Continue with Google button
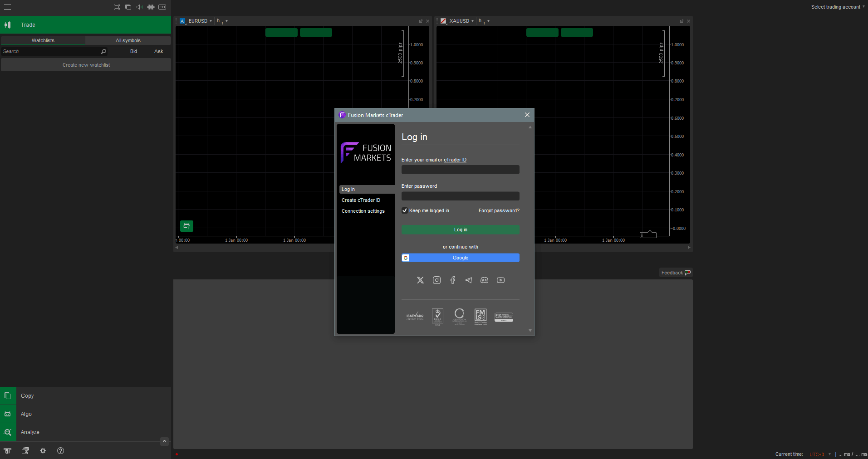Viewport: 868px width, 459px height. tap(460, 258)
